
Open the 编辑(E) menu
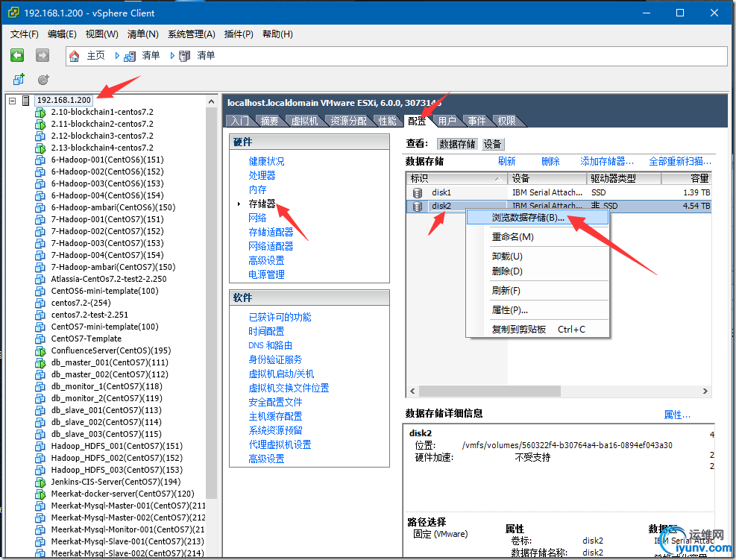[x=62, y=34]
